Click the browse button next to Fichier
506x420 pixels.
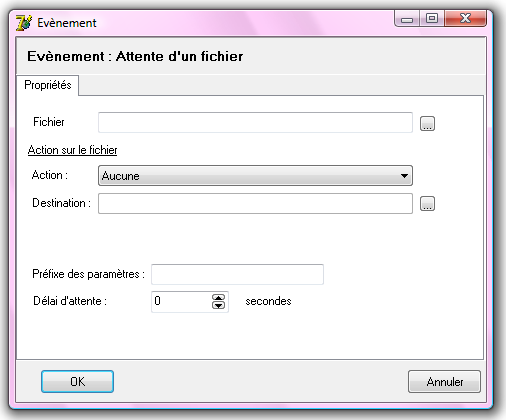tap(427, 124)
